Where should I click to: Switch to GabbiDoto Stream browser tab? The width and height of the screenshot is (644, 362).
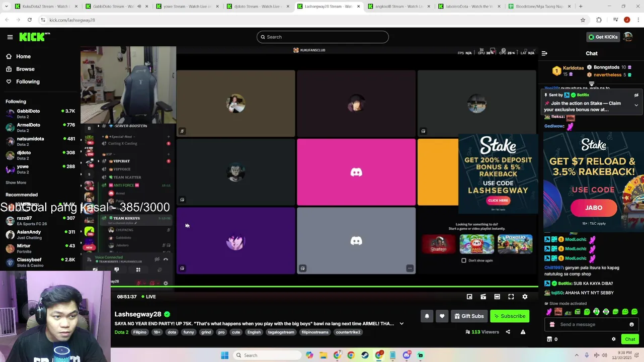[116, 7]
